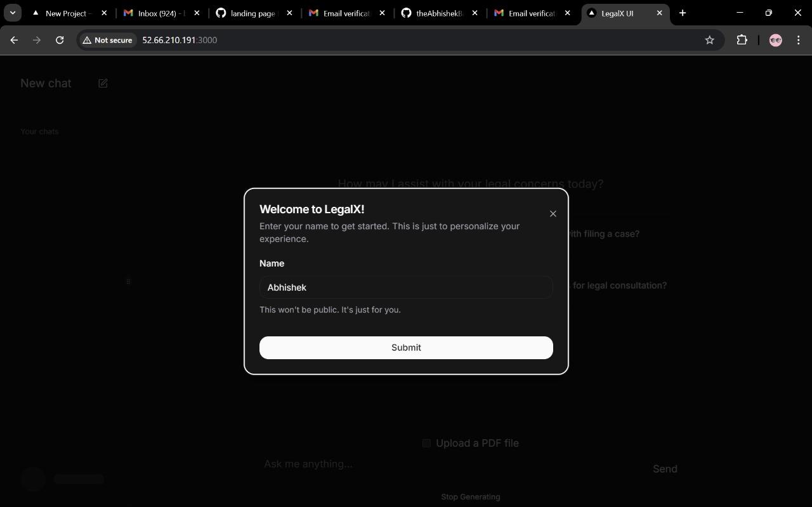812x507 pixels.
Task: Click the Send button
Action: tap(665, 469)
